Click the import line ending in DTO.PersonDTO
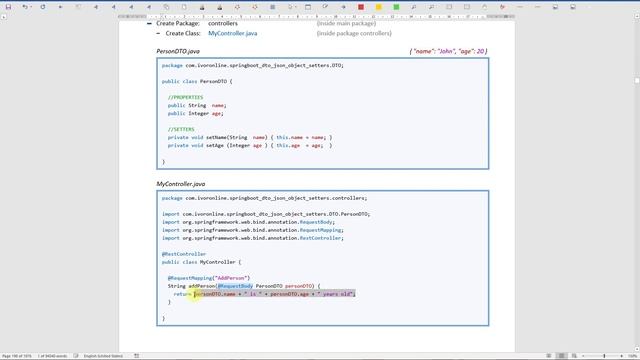 pyautogui.click(x=266, y=214)
